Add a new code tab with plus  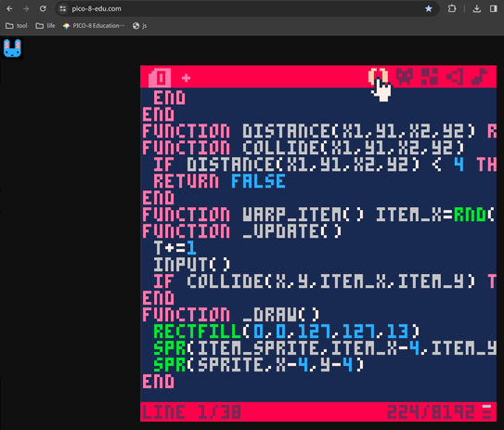[x=187, y=78]
